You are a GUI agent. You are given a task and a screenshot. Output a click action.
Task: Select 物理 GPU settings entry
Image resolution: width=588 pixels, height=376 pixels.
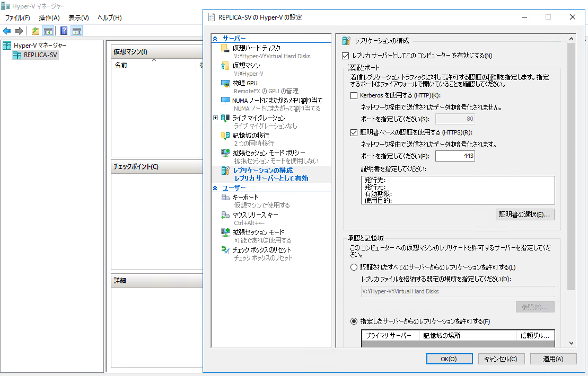271,87
